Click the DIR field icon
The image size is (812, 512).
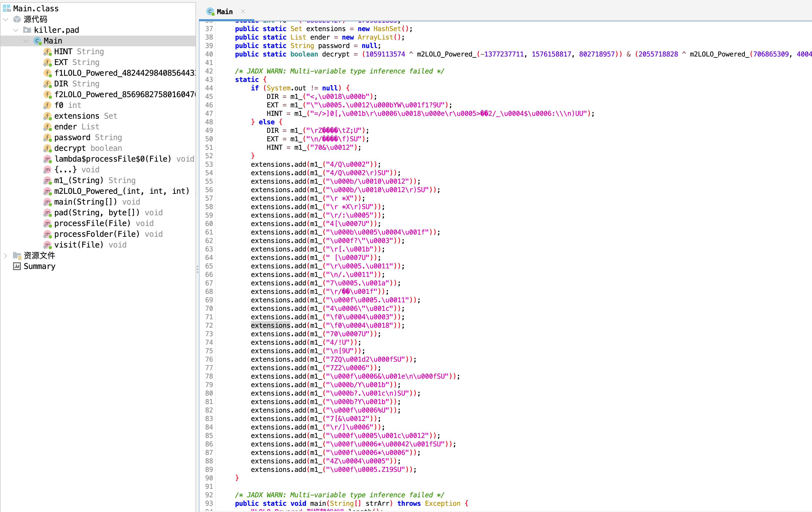click(x=47, y=84)
